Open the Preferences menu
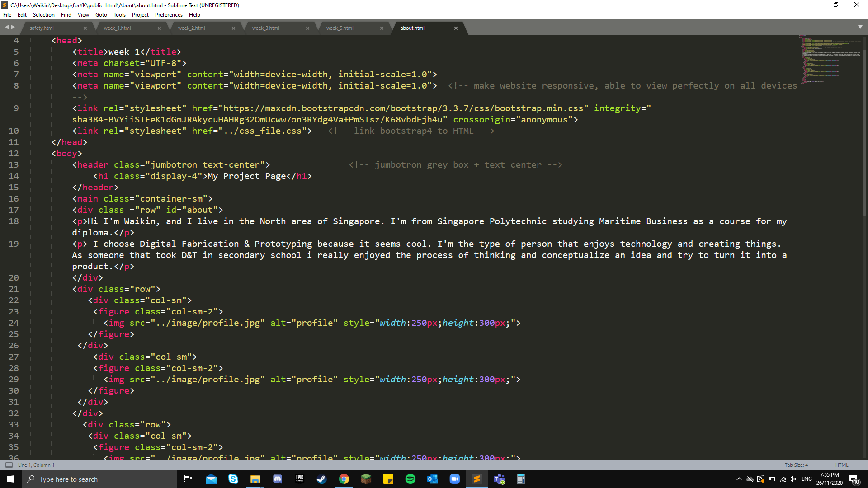This screenshot has width=868, height=488. [169, 15]
